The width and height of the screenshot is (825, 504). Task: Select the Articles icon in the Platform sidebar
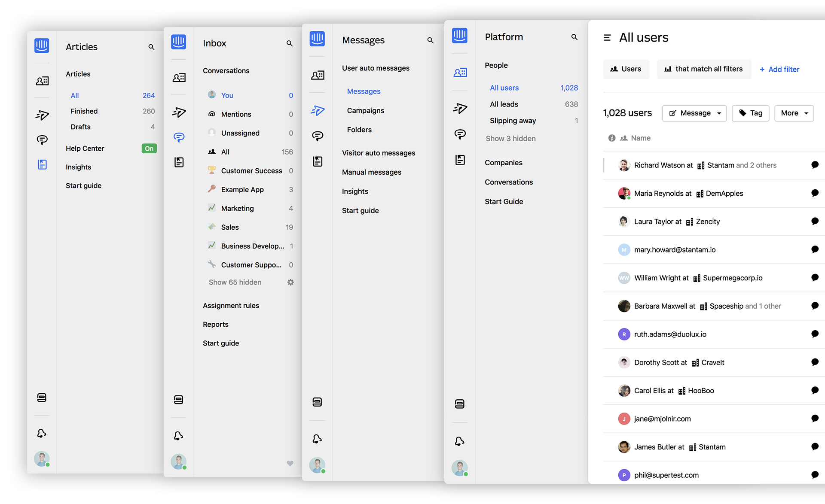(x=460, y=160)
